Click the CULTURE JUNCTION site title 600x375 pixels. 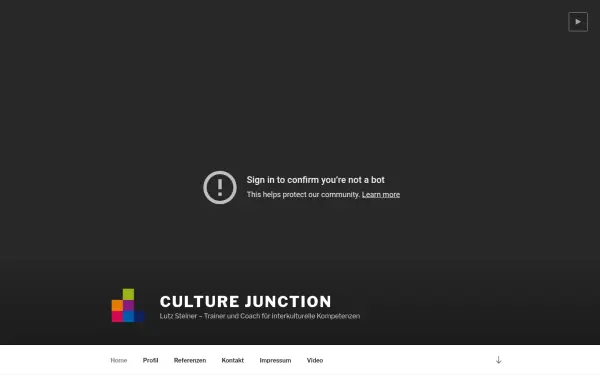(245, 302)
